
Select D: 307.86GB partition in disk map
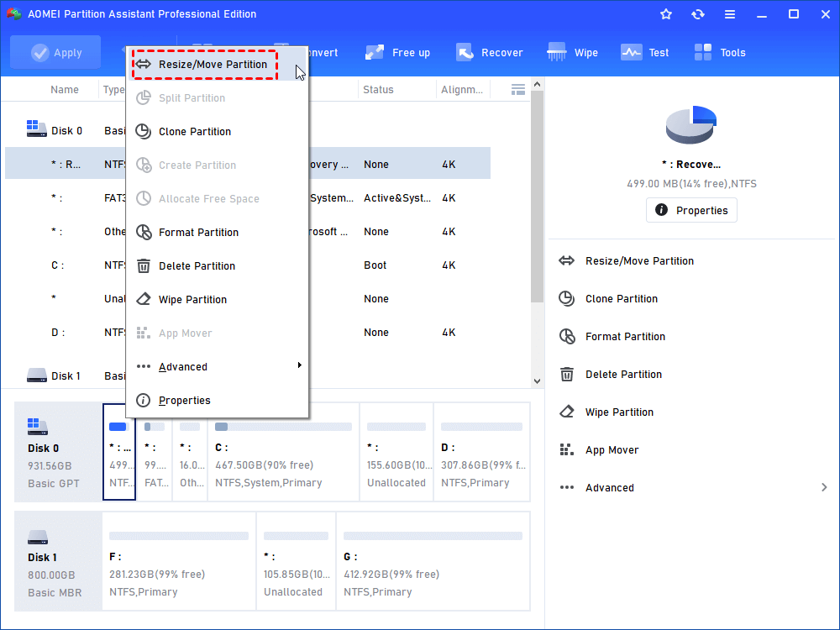point(481,452)
